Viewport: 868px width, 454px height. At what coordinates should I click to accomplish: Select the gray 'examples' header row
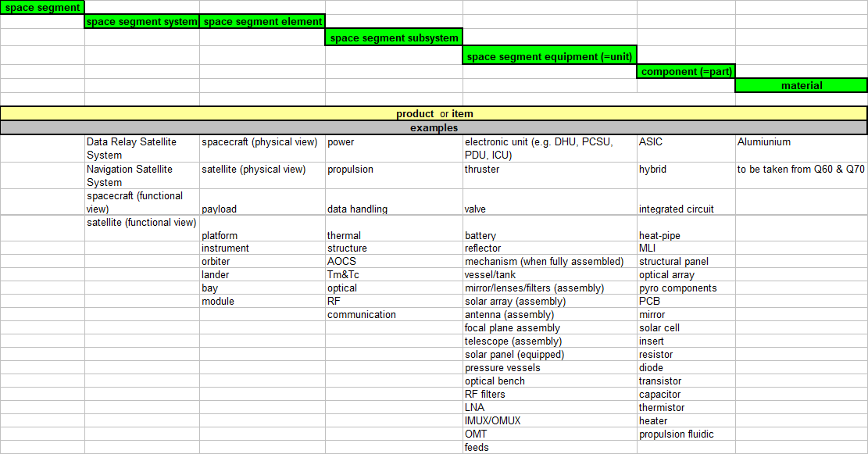pyautogui.click(x=434, y=127)
